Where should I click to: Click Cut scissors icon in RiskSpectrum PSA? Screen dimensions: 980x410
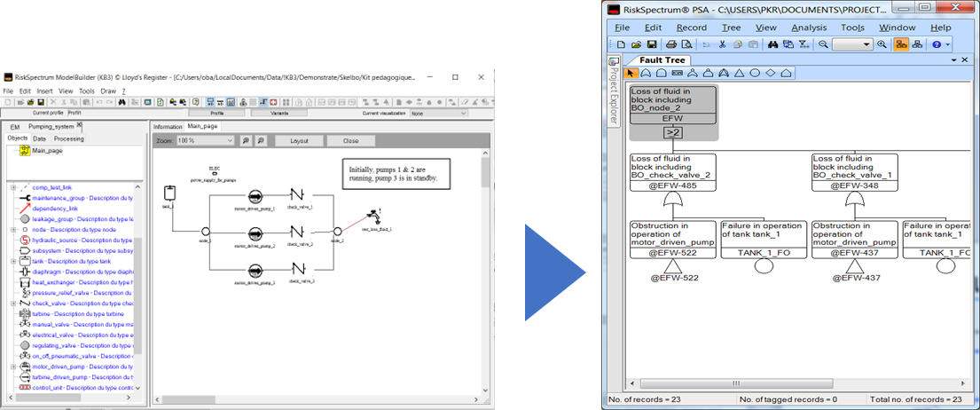tap(722, 44)
